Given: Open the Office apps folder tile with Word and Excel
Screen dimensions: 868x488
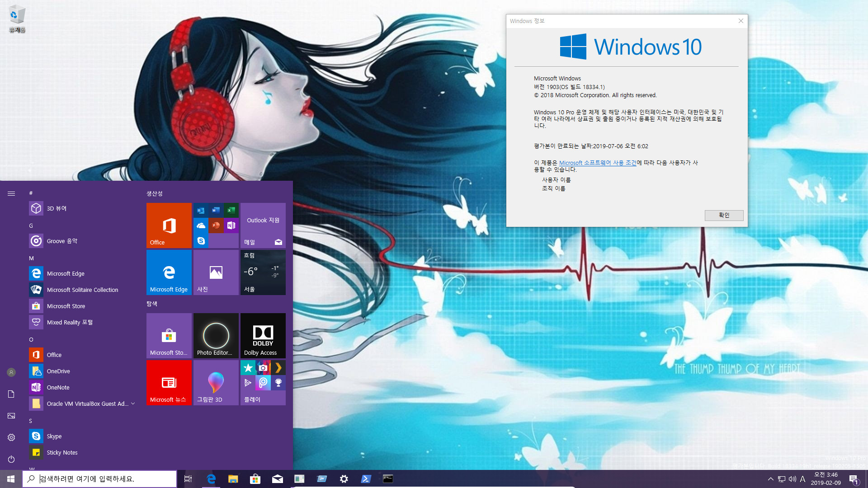Looking at the screenshot, I should pos(216,225).
